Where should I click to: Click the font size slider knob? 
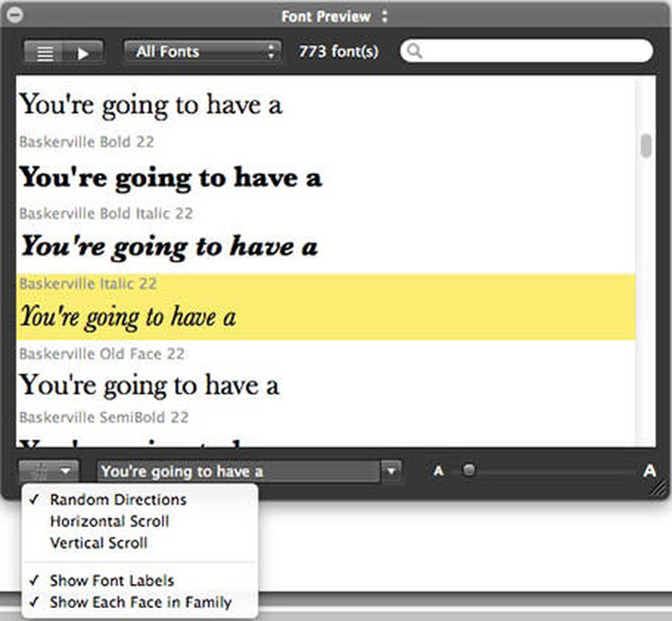[x=470, y=470]
